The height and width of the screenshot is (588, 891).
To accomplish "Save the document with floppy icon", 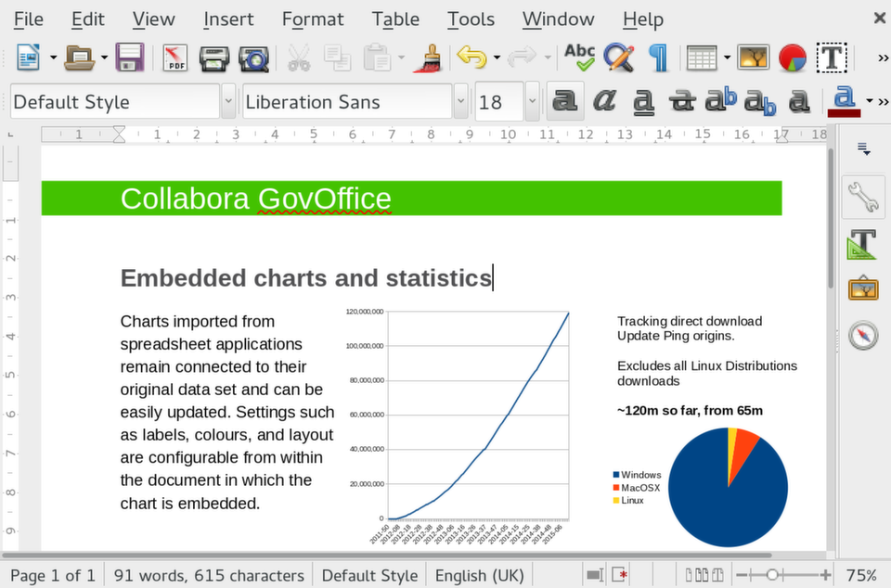I will [130, 58].
